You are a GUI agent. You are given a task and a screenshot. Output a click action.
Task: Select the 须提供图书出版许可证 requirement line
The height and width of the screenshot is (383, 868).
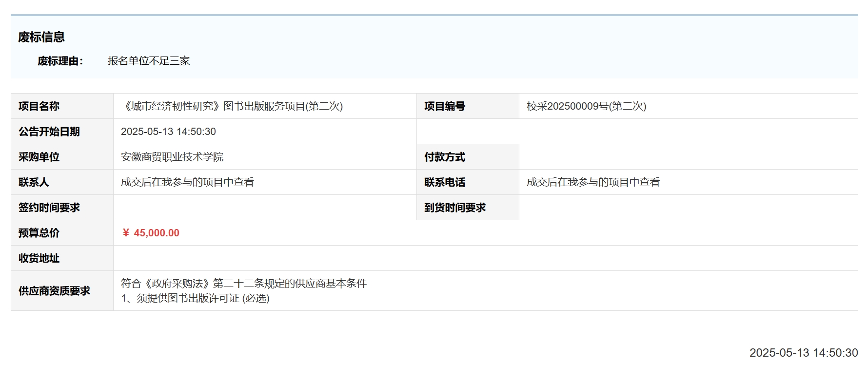tap(195, 298)
